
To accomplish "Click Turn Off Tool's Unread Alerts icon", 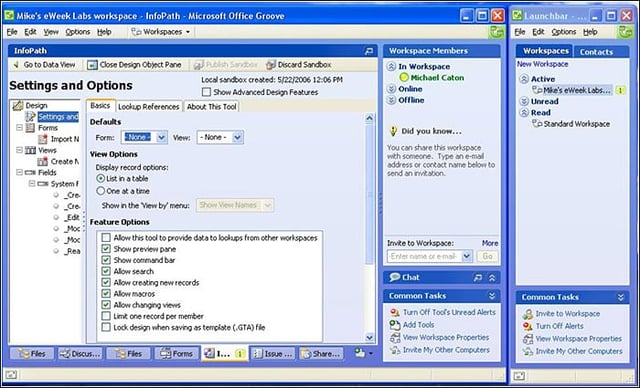I will (x=395, y=313).
